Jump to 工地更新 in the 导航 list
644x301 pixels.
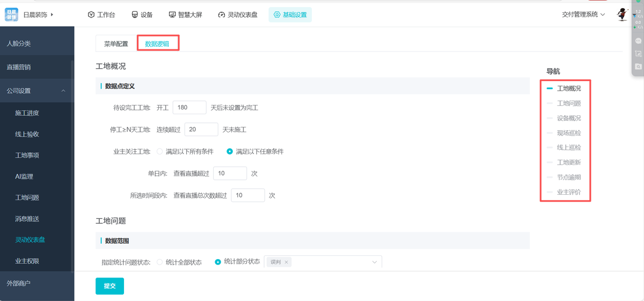568,163
